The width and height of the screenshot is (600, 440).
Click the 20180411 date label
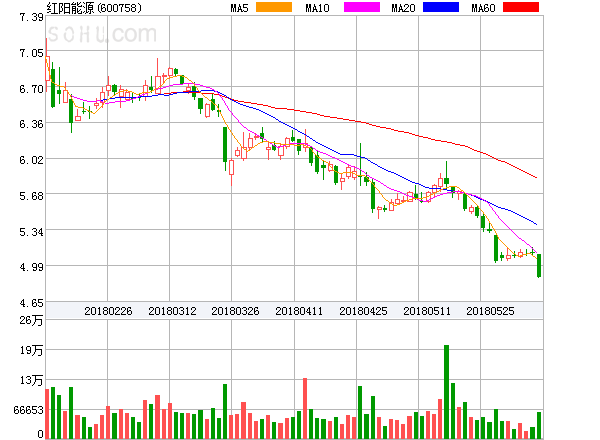click(299, 311)
